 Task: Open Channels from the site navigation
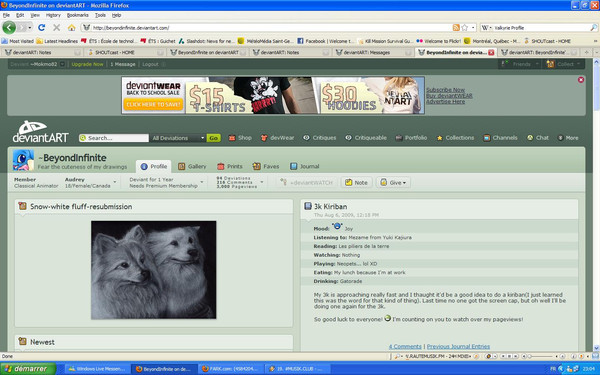[x=500, y=138]
